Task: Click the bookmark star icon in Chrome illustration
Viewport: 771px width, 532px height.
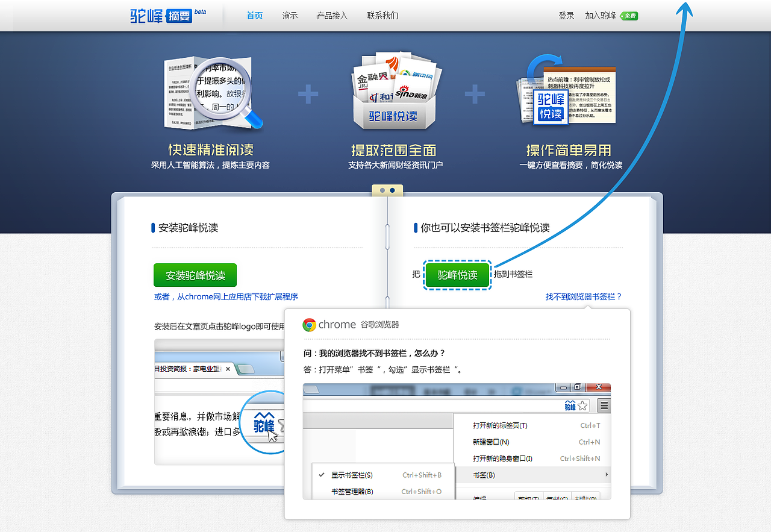Action: pos(582,406)
